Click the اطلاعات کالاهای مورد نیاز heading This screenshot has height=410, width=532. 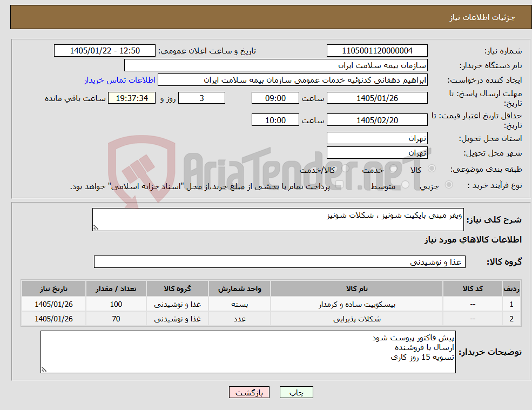coord(473,240)
